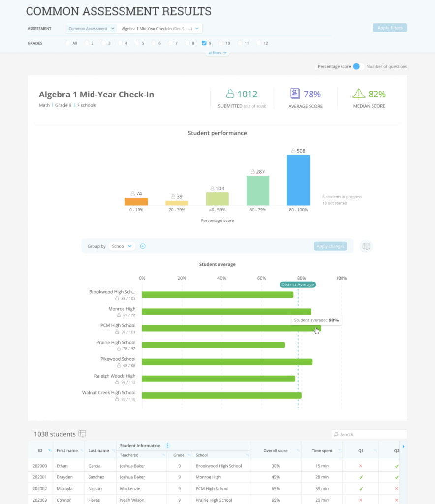Click the export table icon beside Apply changes

[x=366, y=246]
